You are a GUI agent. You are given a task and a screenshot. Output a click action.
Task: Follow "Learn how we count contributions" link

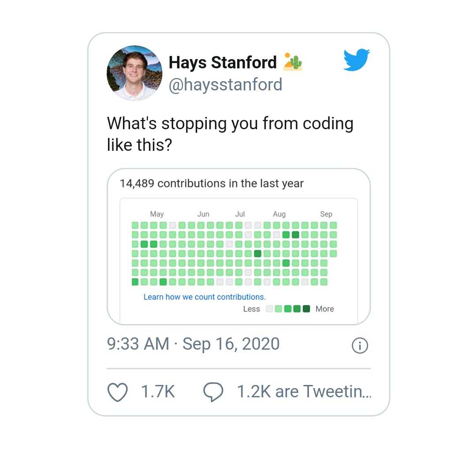point(205,297)
